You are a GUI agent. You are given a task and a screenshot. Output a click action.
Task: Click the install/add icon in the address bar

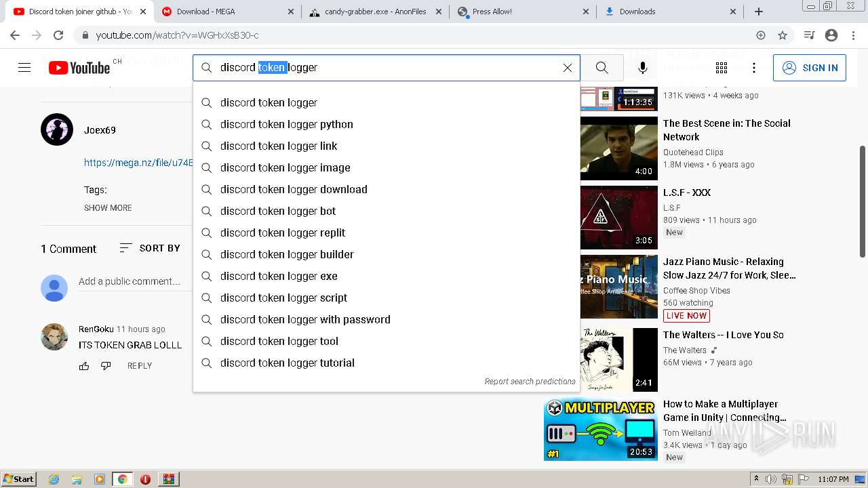tap(761, 35)
